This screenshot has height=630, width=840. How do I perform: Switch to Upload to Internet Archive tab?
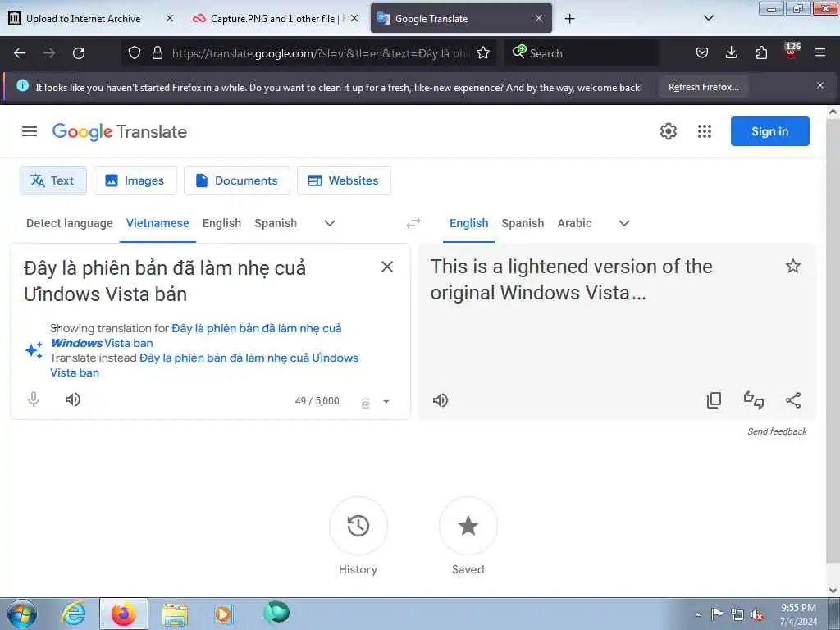point(84,19)
